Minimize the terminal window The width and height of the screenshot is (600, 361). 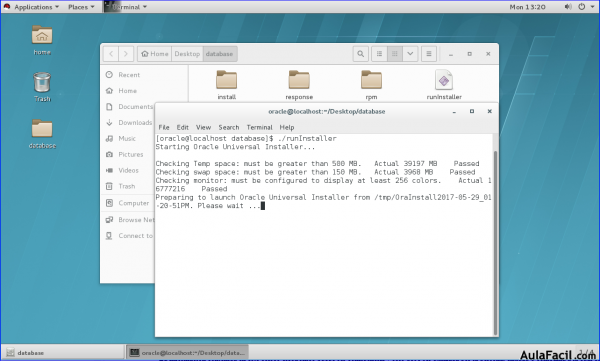(454, 111)
